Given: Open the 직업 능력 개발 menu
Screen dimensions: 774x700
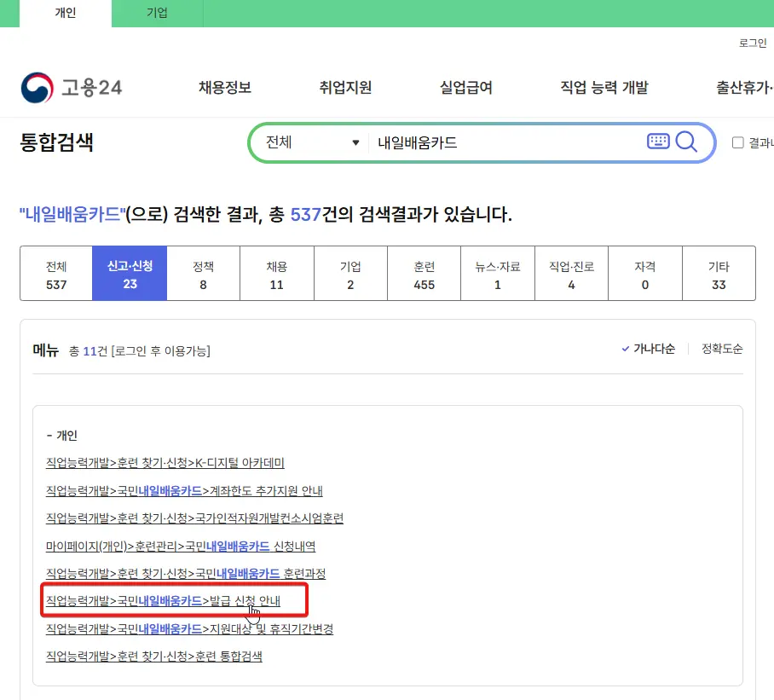Looking at the screenshot, I should [x=604, y=87].
